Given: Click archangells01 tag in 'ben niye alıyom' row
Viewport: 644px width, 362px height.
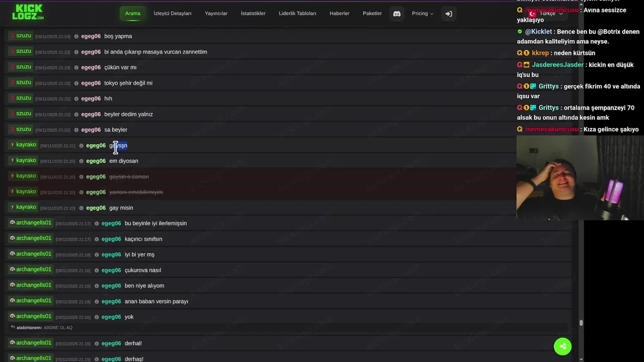Looking at the screenshot, I should [31, 285].
